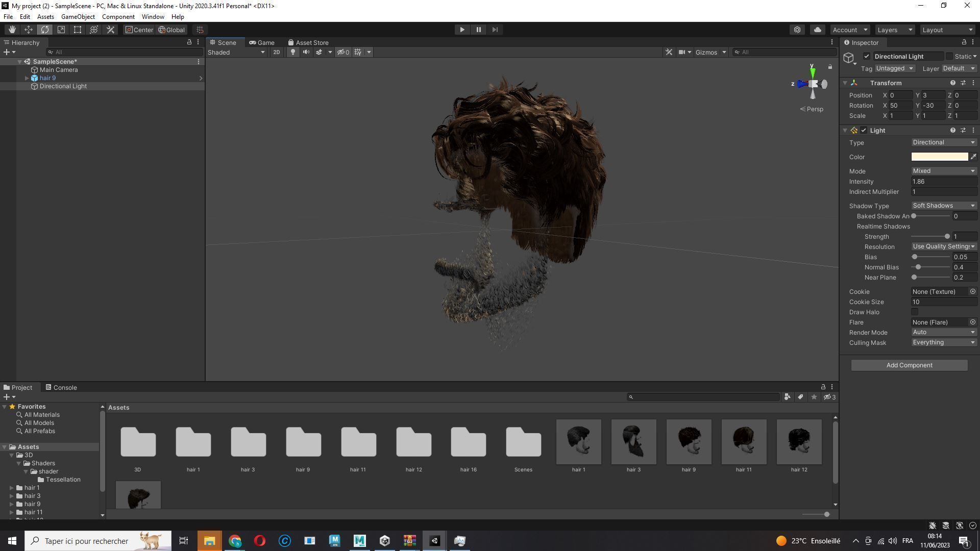Switch to the Game tab

click(x=262, y=42)
